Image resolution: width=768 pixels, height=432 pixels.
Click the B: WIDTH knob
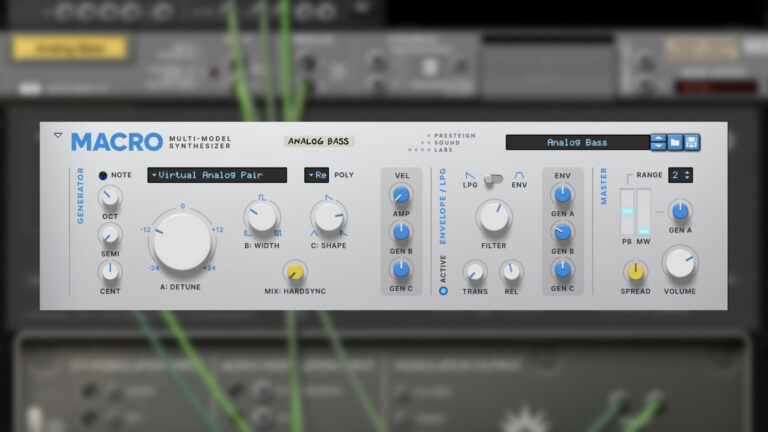coord(262,217)
